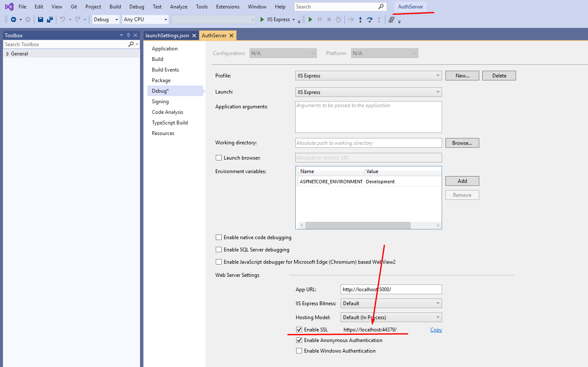Click the Step Over icon
This screenshot has width=588, height=367.
click(370, 19)
